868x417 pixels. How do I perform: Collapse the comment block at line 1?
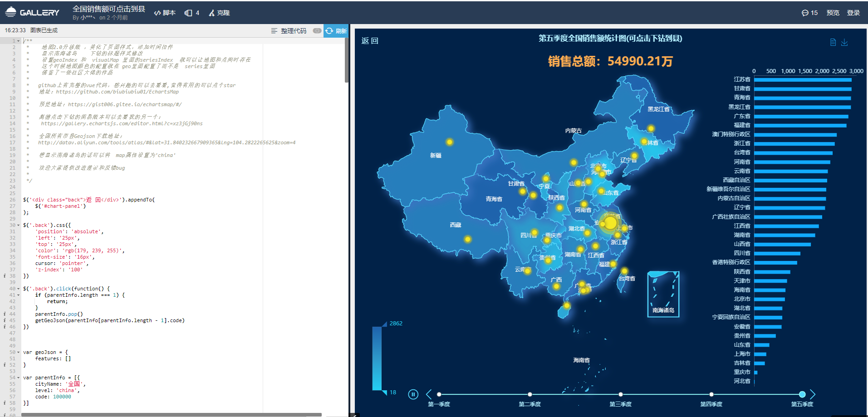(19, 41)
